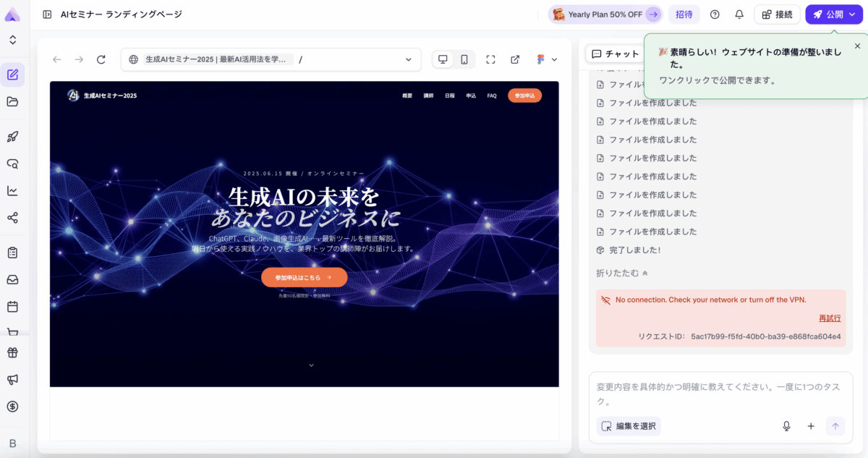Screen dimensions: 868x458
Task: Reload the preview page
Action: (x=101, y=59)
